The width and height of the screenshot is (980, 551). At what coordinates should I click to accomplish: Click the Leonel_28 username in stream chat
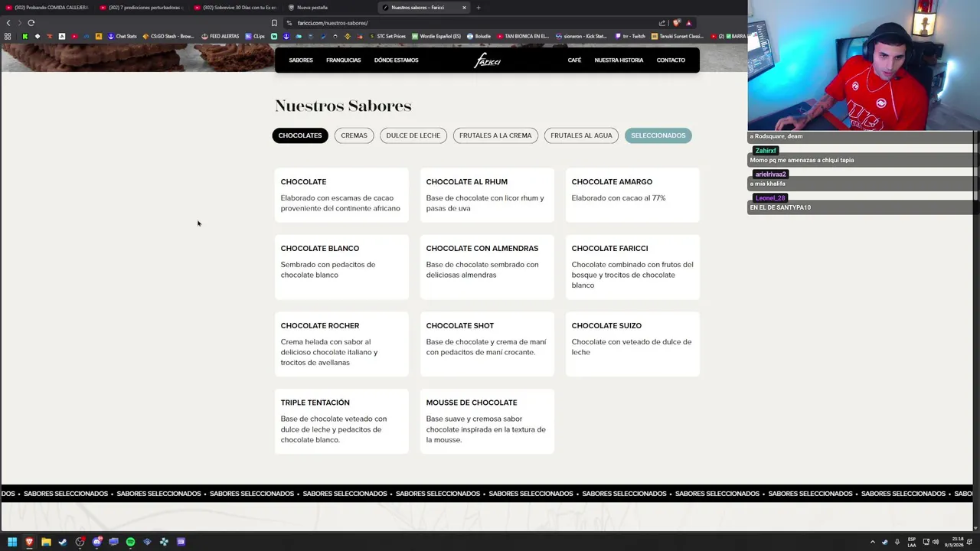click(x=770, y=198)
